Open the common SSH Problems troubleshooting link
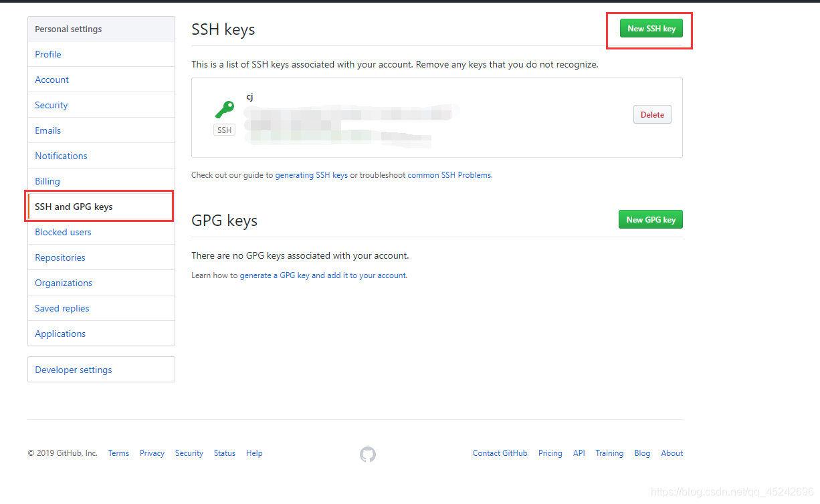 (x=448, y=174)
